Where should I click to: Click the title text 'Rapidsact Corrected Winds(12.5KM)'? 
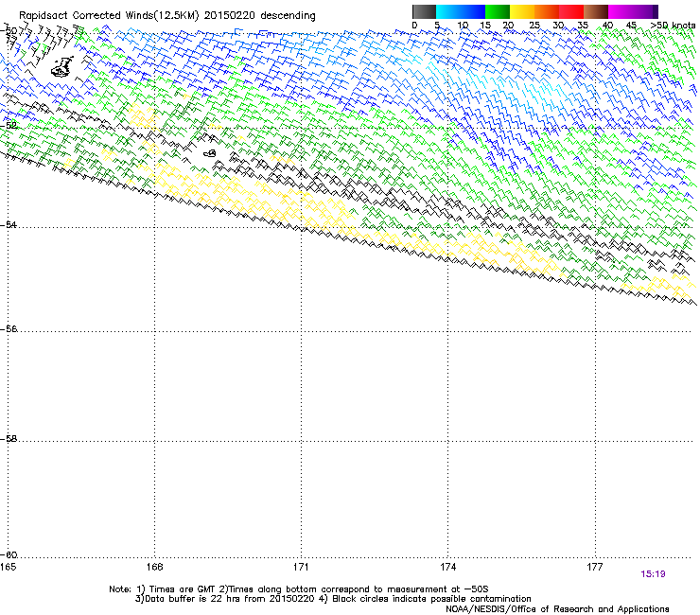(109, 16)
